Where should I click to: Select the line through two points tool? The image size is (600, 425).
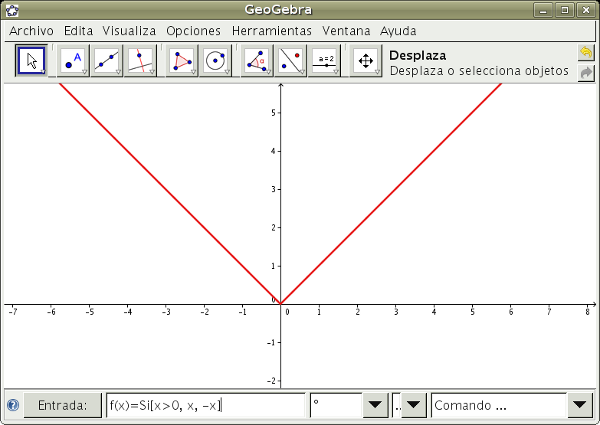click(107, 62)
